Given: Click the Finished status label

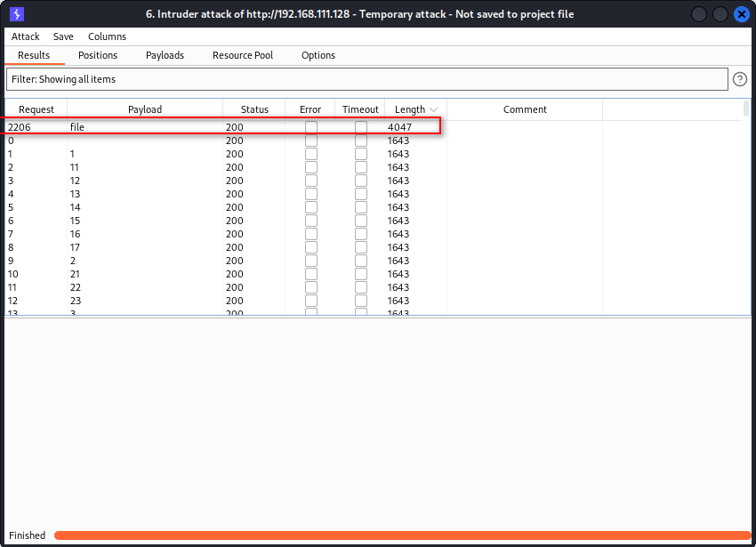Looking at the screenshot, I should (27, 535).
